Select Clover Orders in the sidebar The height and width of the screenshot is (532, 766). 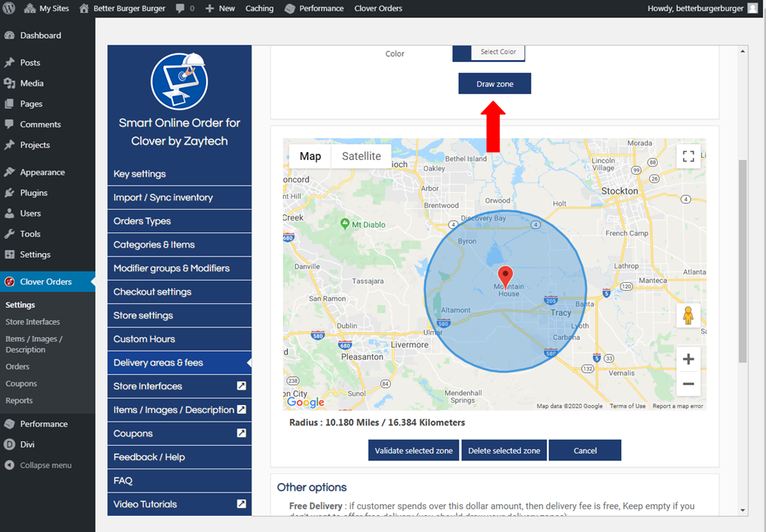tap(48, 281)
